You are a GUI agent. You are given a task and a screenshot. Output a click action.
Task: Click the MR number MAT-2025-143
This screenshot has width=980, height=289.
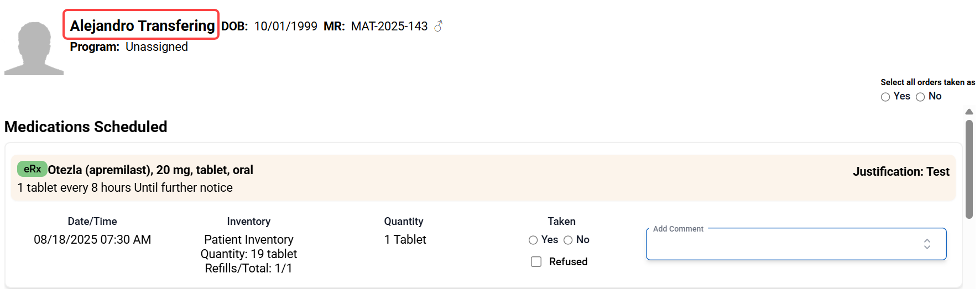point(389,26)
